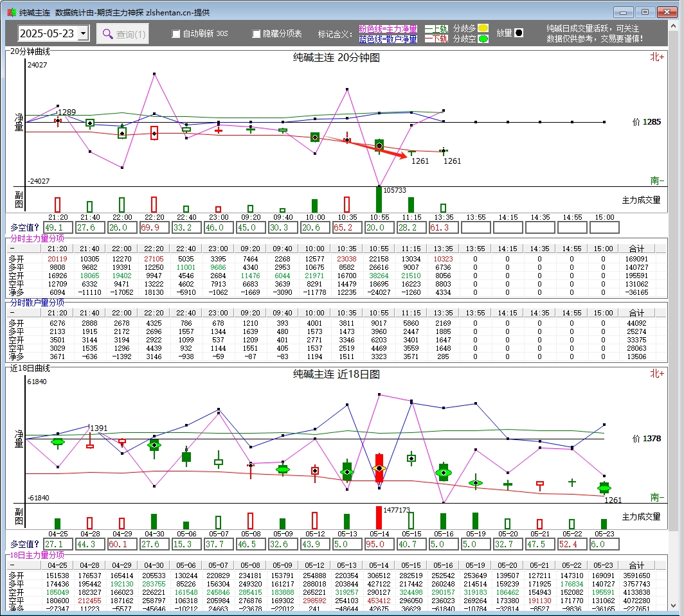Click the 粉色线=主力净量 legend label
Screen dimensions: 684x616
388,29
